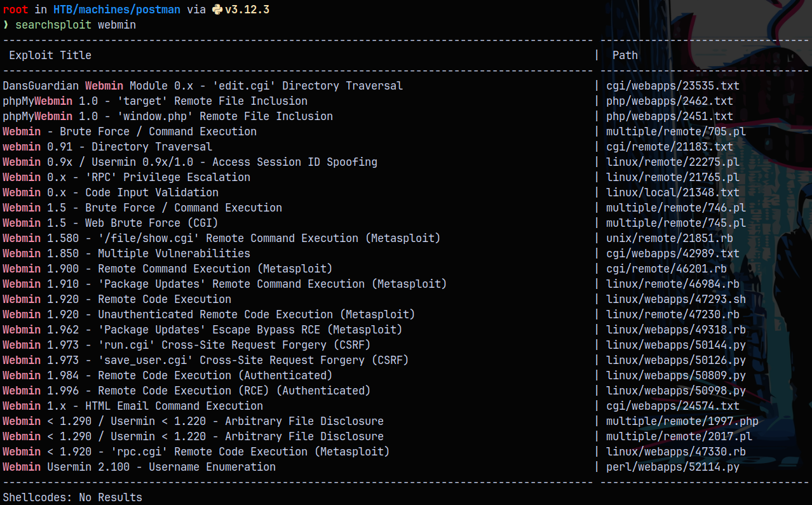Viewport: 812px width, 505px height.
Task: Select 'Webmin 1.850 - Multiple Vulnerabilities' title
Action: coord(126,253)
